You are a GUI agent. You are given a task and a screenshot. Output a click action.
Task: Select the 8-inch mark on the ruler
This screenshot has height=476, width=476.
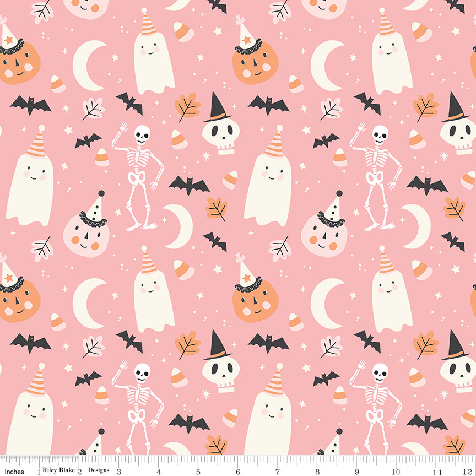[318, 472]
